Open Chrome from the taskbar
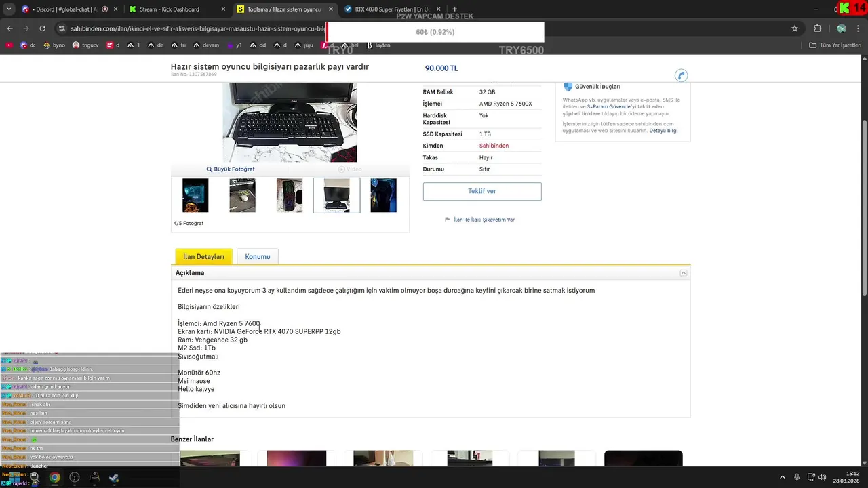The height and width of the screenshot is (488, 868). point(54,477)
